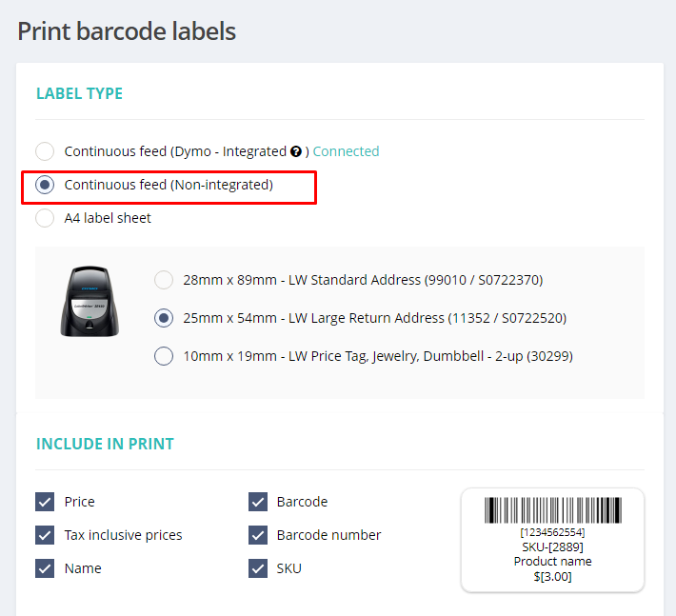Image resolution: width=676 pixels, height=616 pixels.
Task: Click the help question mark icon
Action: [296, 151]
